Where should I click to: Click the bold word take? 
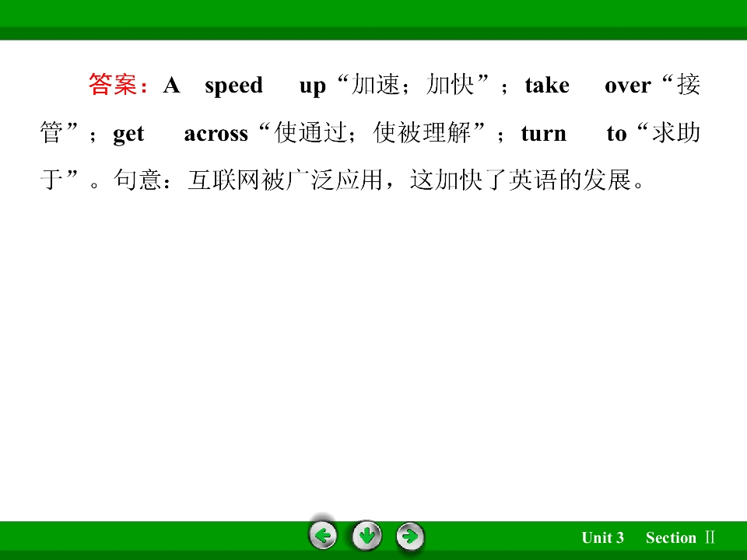pyautogui.click(x=547, y=86)
